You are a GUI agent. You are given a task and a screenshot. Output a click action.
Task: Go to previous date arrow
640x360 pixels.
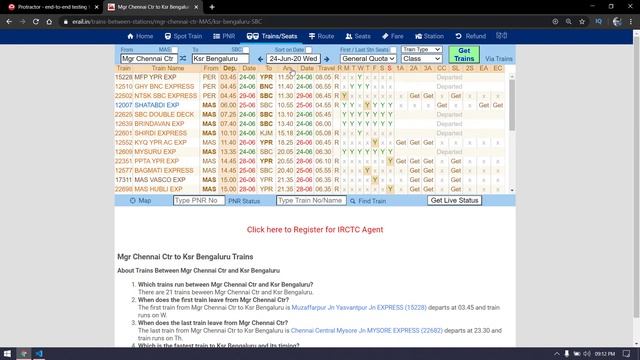pyautogui.click(x=260, y=59)
